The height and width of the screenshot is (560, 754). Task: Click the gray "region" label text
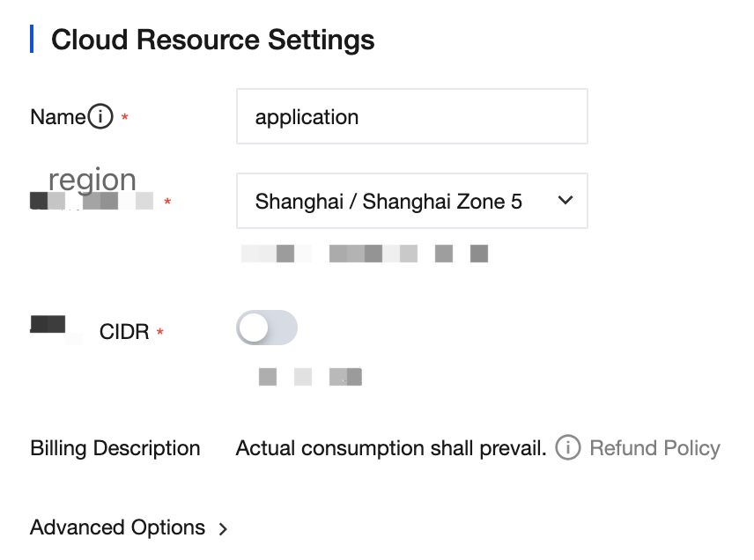pyautogui.click(x=92, y=180)
